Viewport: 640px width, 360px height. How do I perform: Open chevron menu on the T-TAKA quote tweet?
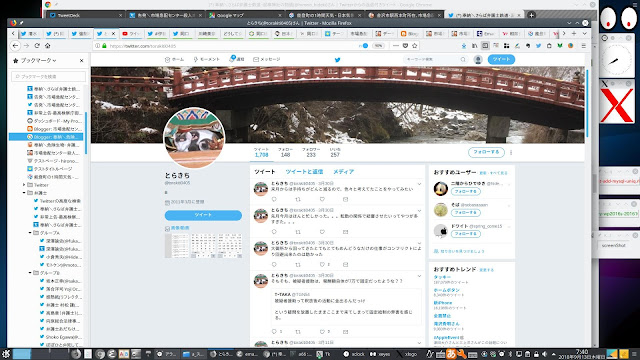[419, 276]
